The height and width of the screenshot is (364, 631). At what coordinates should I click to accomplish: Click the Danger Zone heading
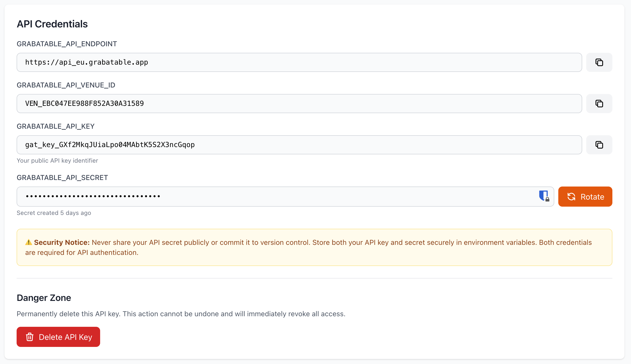(44, 298)
